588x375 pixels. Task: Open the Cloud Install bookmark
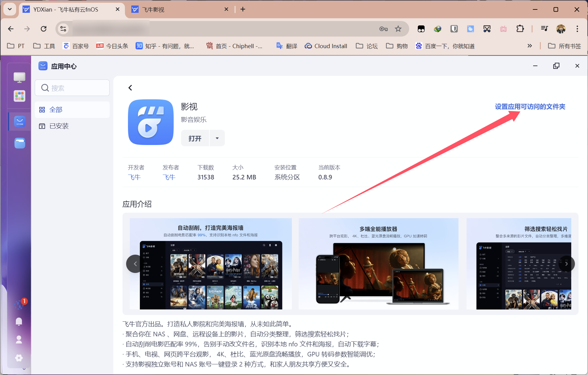(x=326, y=46)
